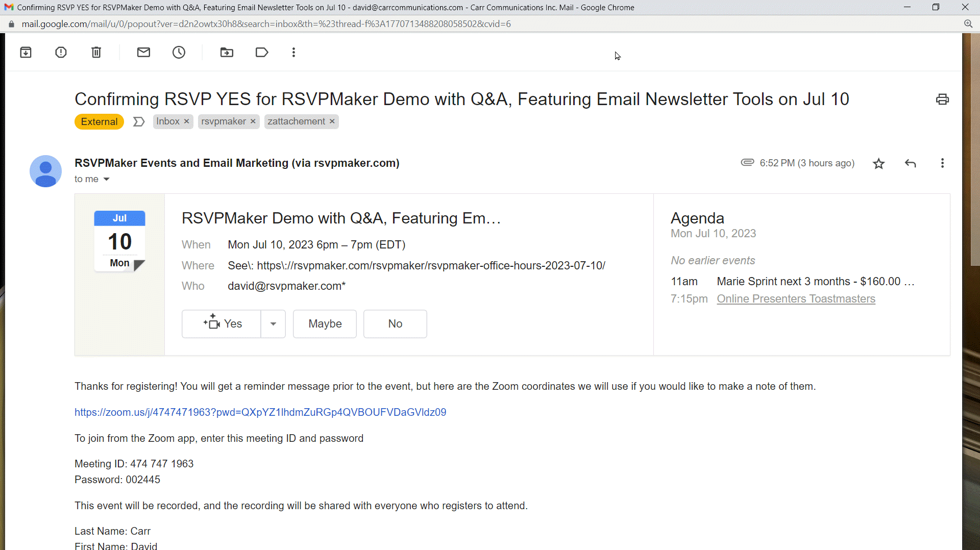Click the When date Mon Jul 10 text
This screenshot has width=980, height=550.
(316, 245)
